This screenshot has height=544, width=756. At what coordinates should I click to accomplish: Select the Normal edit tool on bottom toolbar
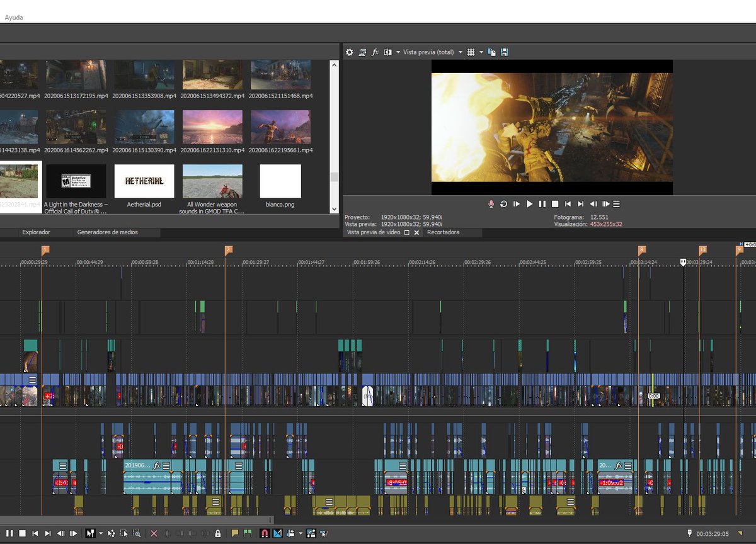coord(90,533)
